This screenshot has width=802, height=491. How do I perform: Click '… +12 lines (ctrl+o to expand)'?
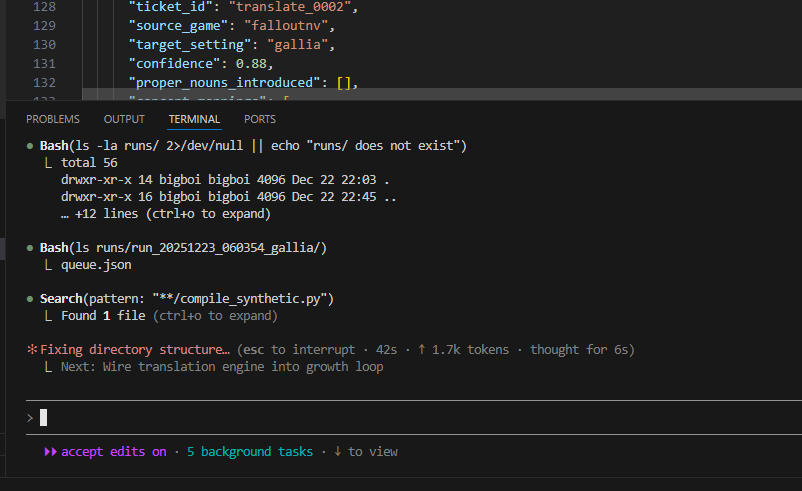[x=166, y=214]
